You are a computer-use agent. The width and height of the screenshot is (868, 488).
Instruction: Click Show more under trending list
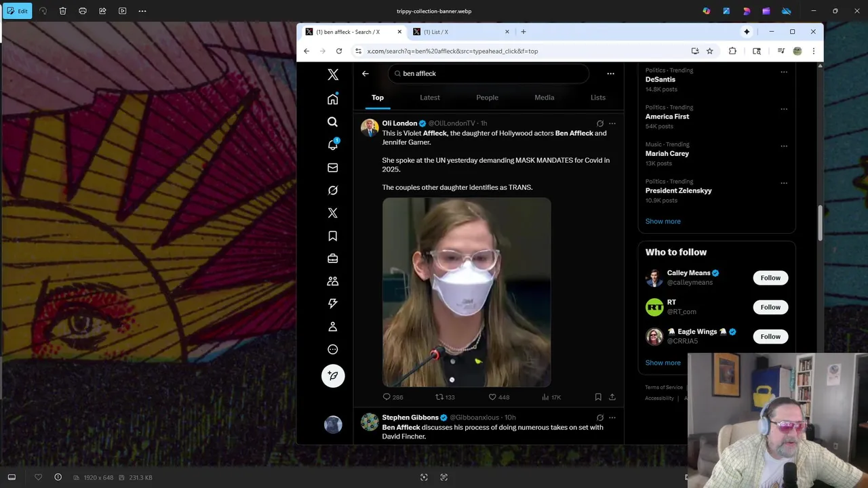(x=663, y=222)
